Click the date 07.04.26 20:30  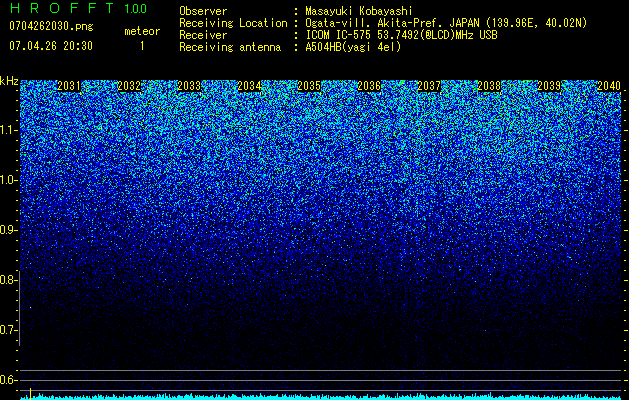(51, 46)
